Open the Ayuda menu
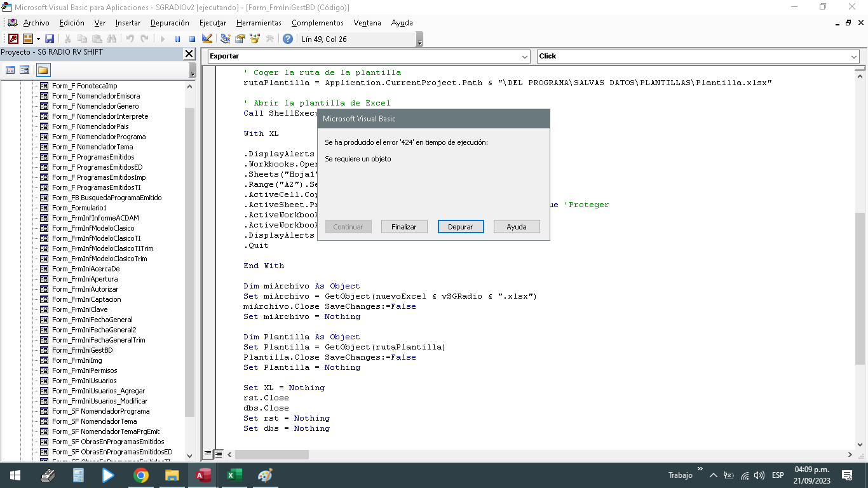Image resolution: width=868 pixels, height=488 pixels. (402, 23)
